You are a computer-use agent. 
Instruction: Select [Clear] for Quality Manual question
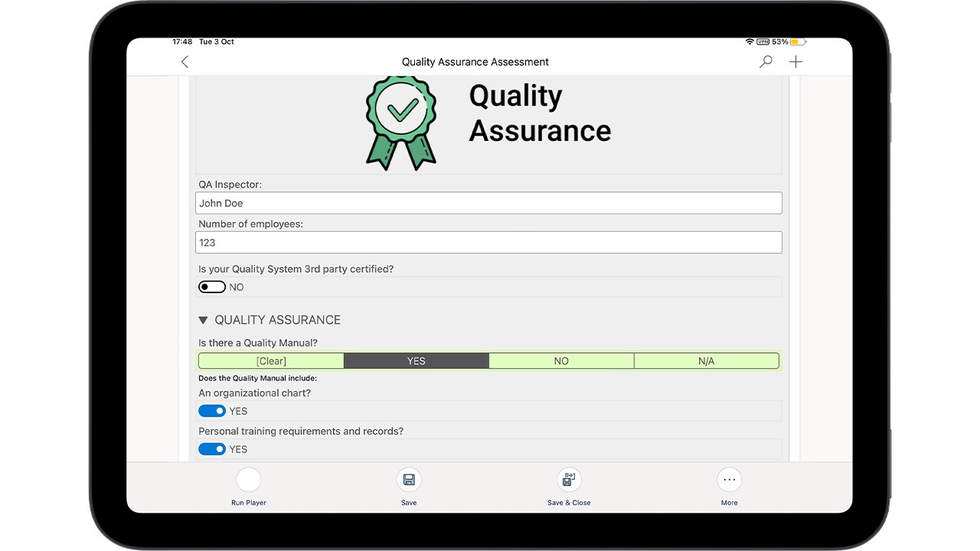[x=271, y=361]
